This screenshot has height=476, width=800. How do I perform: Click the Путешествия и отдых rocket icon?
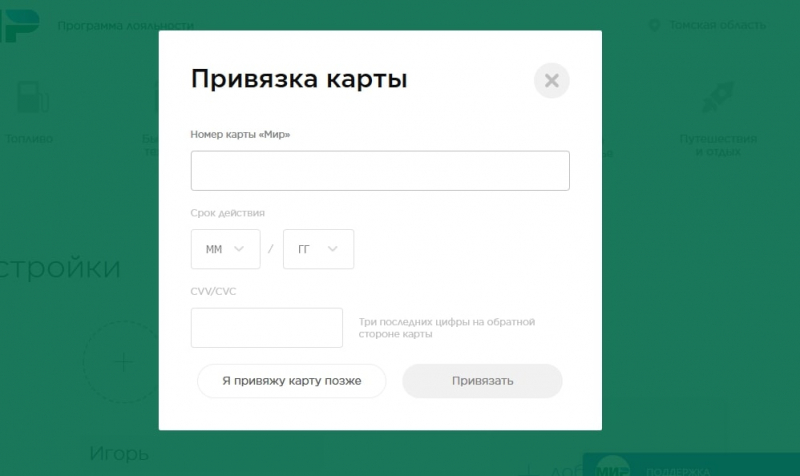click(718, 96)
